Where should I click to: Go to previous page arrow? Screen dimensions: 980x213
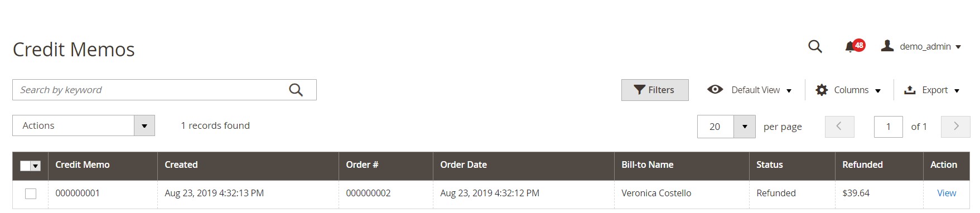coord(839,126)
